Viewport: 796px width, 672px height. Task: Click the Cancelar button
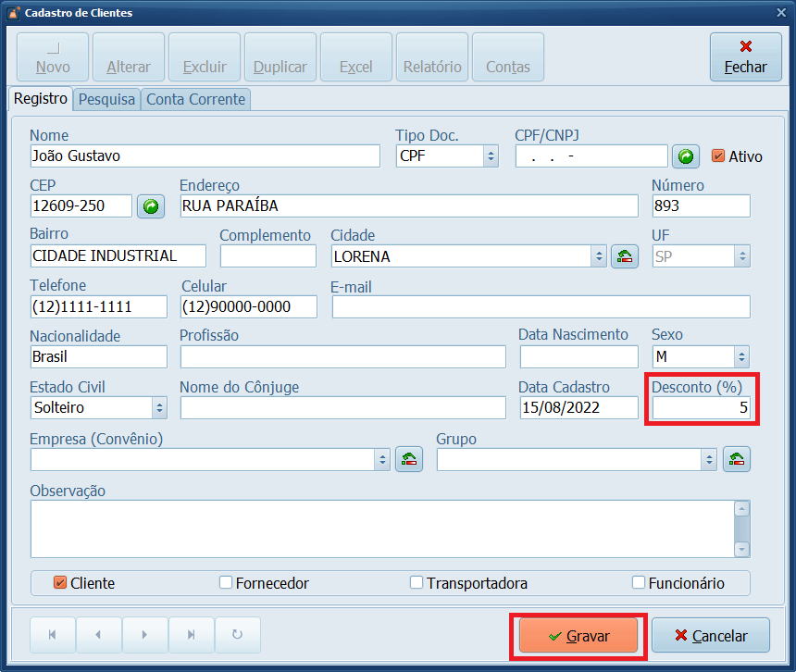711,636
